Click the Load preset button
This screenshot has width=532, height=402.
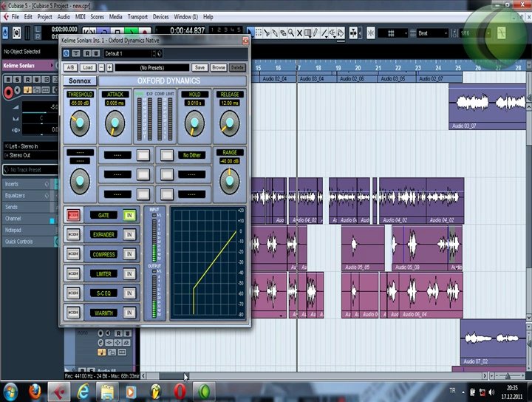(x=88, y=67)
